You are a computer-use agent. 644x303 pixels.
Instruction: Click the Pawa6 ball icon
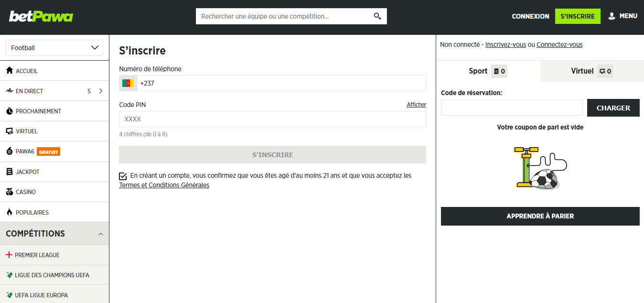10,151
